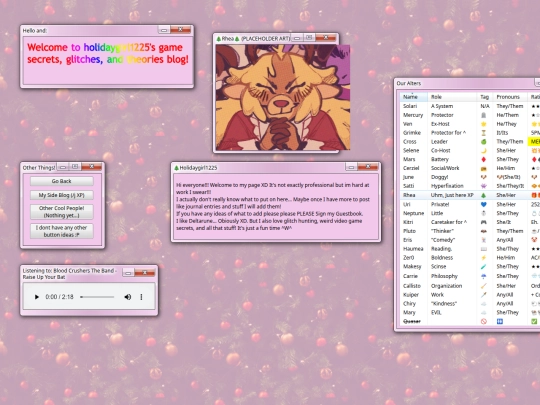Screen dimensions: 540x405
Task: Click the purple alien tag icon for Satti
Action: pyautogui.click(x=484, y=186)
